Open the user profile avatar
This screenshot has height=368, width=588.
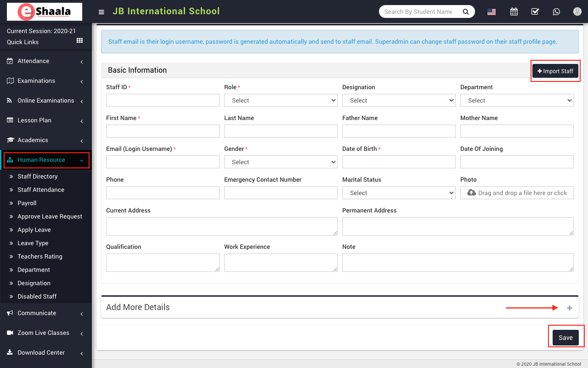[577, 12]
